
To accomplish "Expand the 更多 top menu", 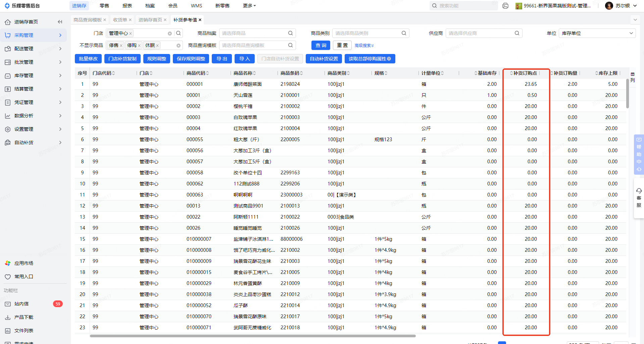I will pyautogui.click(x=249, y=6).
